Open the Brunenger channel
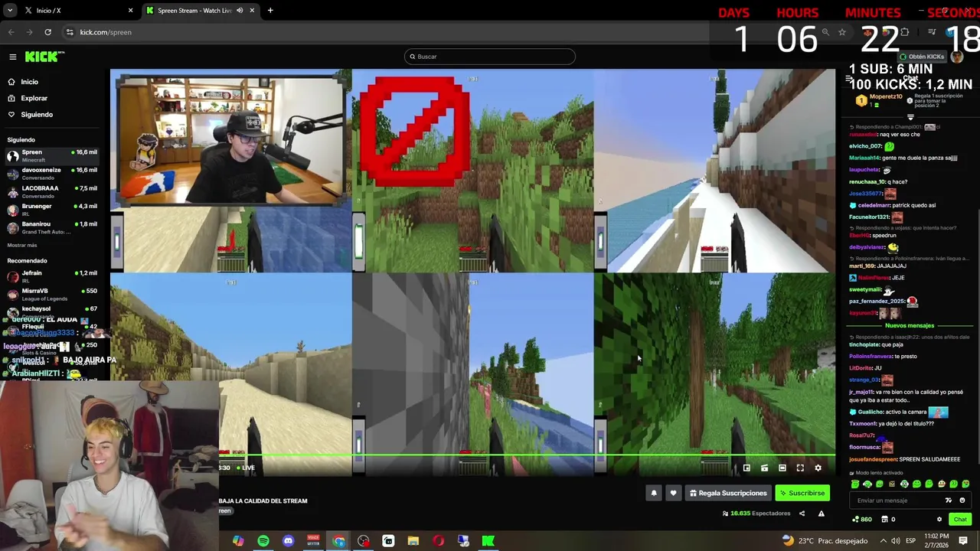This screenshot has width=980, height=551. click(x=52, y=210)
